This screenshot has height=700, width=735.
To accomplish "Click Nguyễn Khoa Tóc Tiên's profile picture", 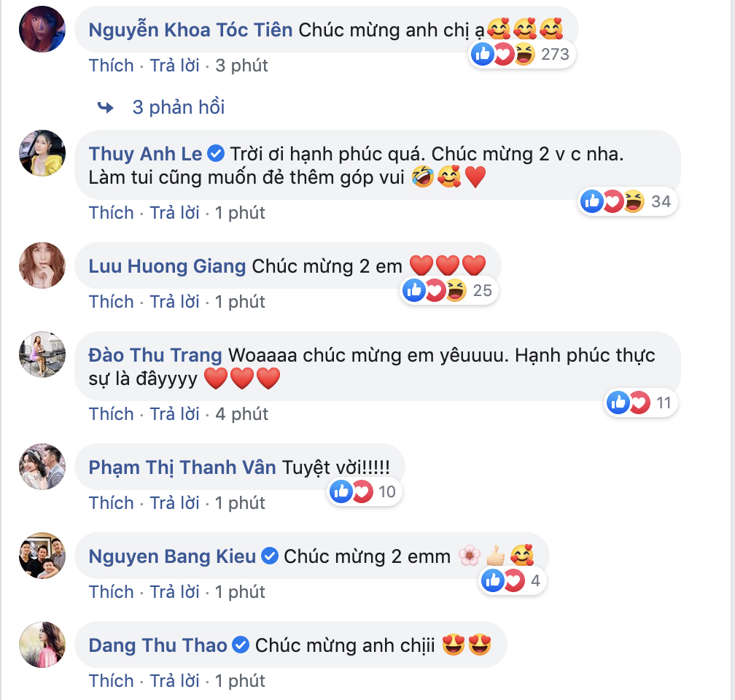I will [x=42, y=29].
